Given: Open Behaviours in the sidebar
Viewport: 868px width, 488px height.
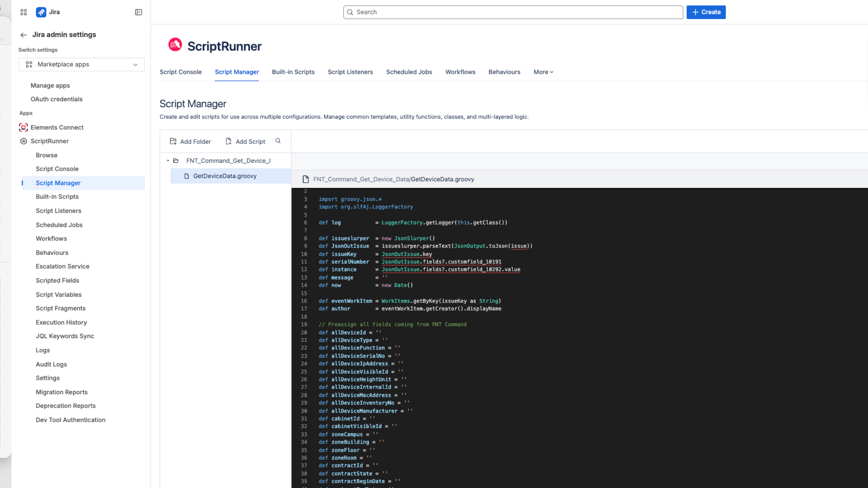Looking at the screenshot, I should click(52, 253).
